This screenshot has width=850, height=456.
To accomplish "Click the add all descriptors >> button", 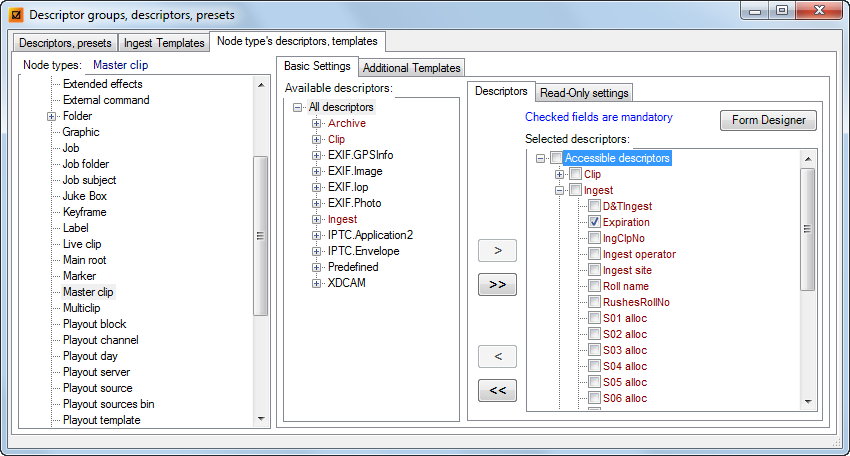I will 498,285.
